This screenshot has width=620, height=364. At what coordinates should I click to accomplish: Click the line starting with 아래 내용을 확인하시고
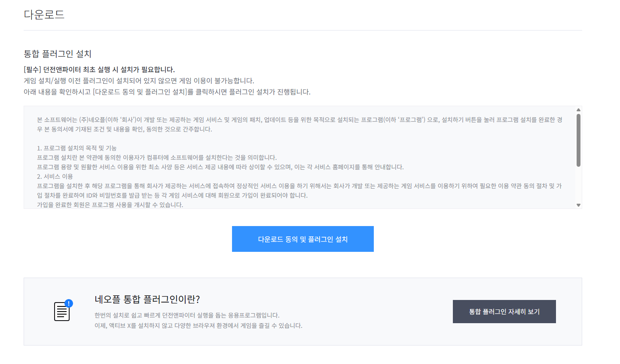167,92
